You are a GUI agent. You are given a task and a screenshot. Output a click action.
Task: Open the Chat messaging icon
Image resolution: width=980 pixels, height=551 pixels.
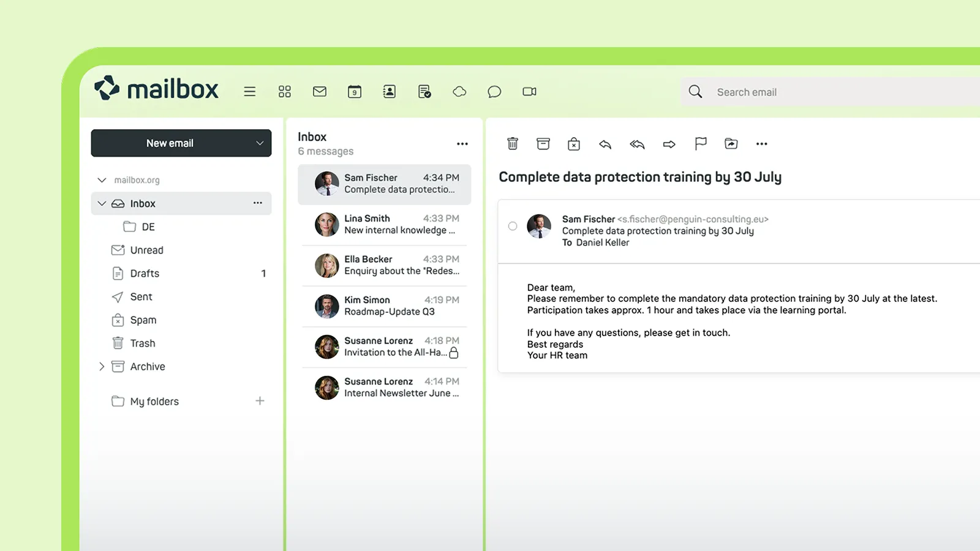pos(494,91)
